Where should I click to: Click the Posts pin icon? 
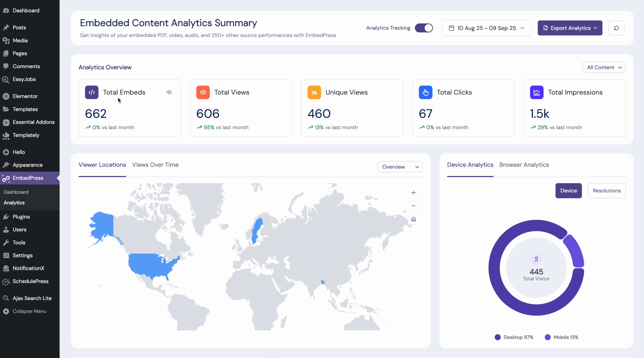coord(6,28)
